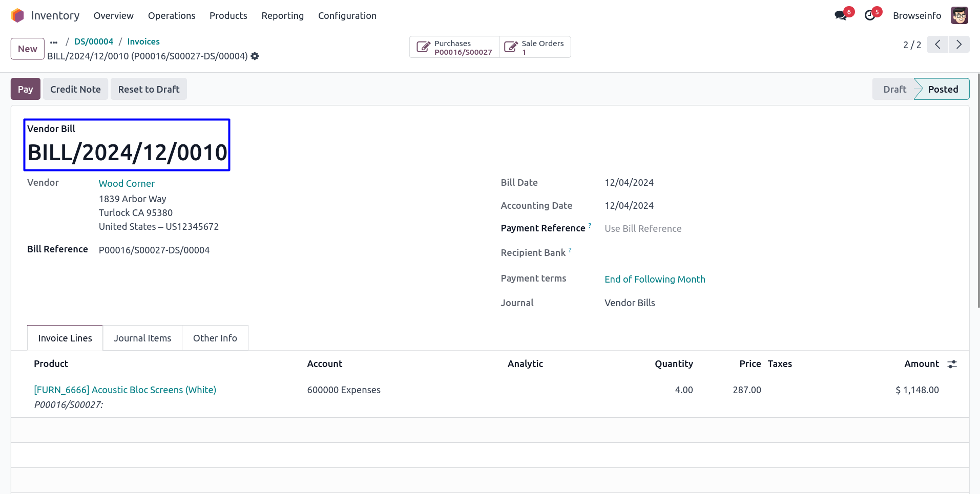
Task: Open Purchases P00016/S00027 smart button
Action: pyautogui.click(x=454, y=47)
